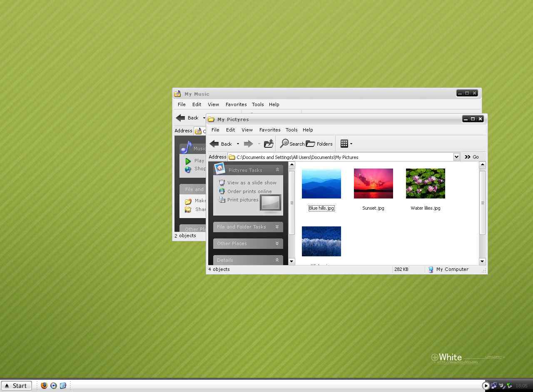
Task: Go up one folder level in My Pictures
Action: point(269,144)
